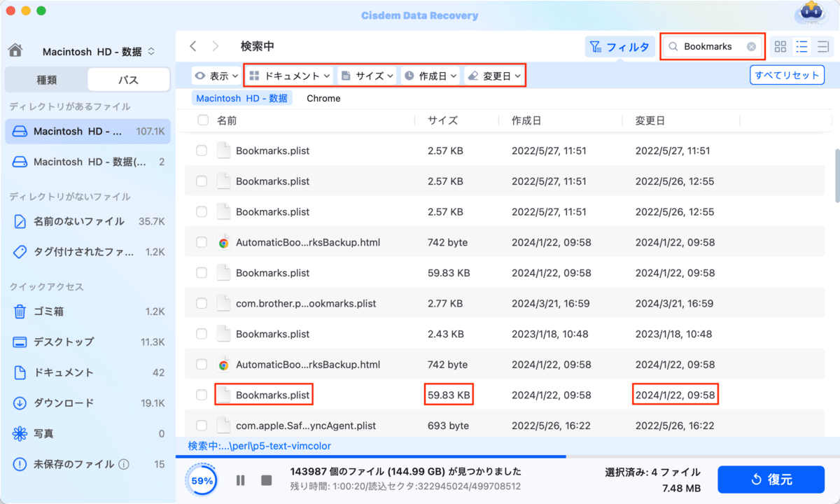840x504 pixels.
Task: Sort by 名前 column header
Action: (x=227, y=120)
